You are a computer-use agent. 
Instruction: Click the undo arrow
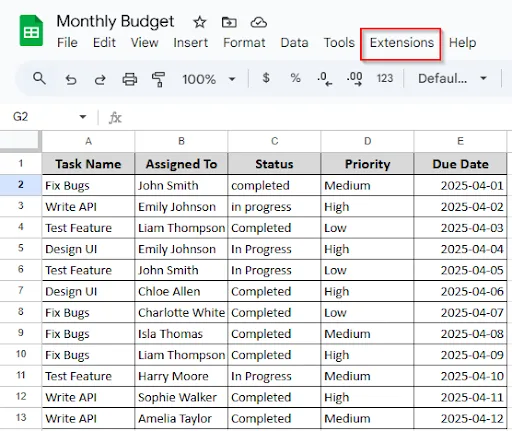(x=71, y=79)
